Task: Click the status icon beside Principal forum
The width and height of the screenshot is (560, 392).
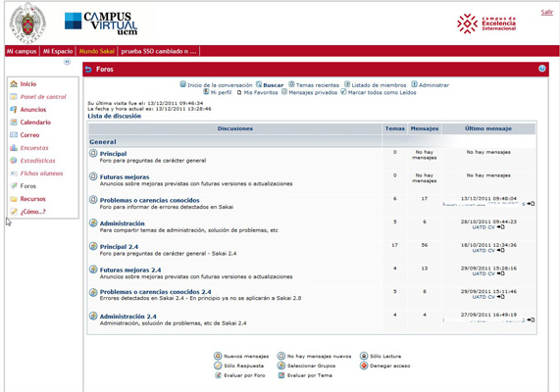Action: tap(93, 153)
